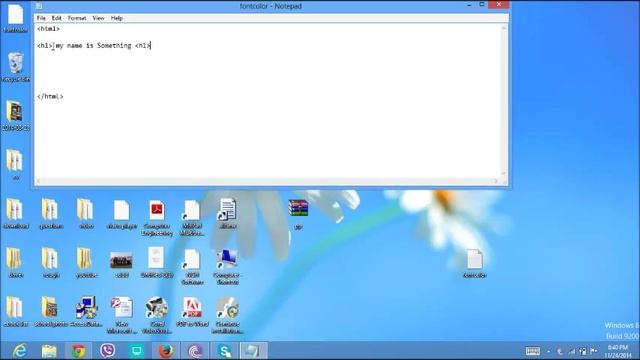Viewport: 640px width, 360px height.
Task: Open Firefox from the taskbar
Action: pos(166,351)
